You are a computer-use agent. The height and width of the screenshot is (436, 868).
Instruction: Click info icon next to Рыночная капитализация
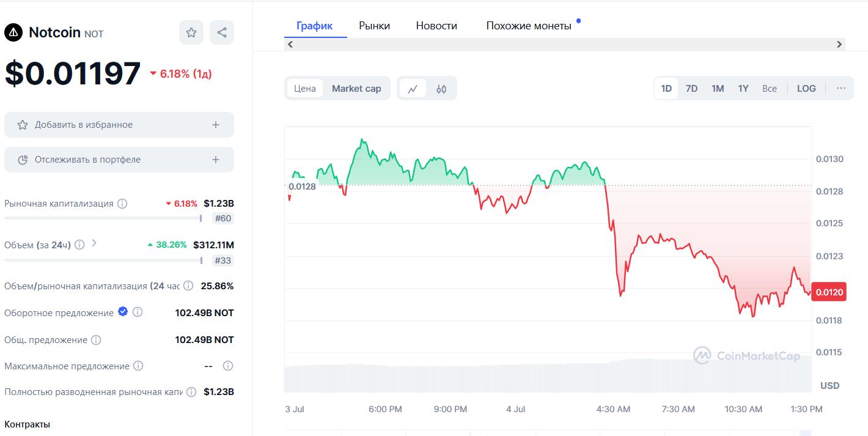pyautogui.click(x=122, y=204)
